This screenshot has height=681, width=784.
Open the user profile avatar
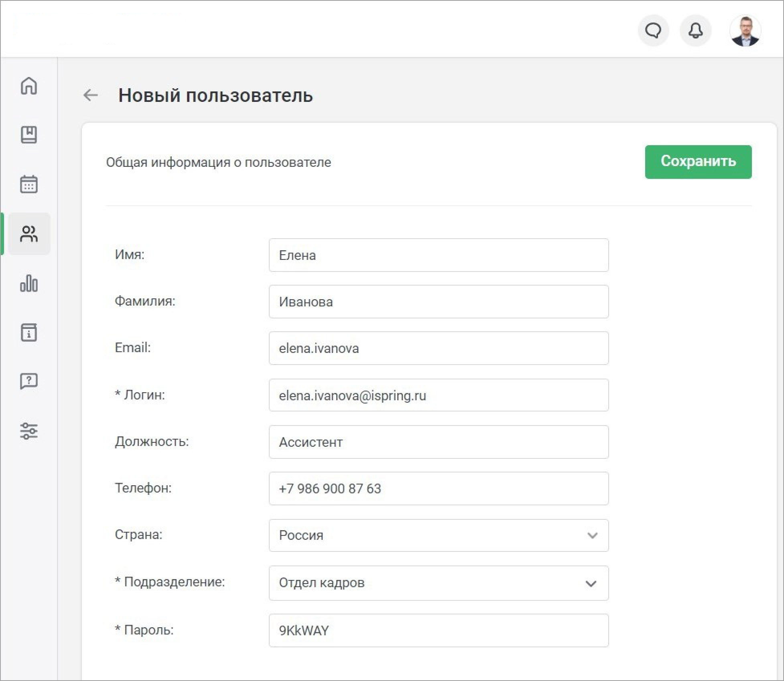(745, 31)
